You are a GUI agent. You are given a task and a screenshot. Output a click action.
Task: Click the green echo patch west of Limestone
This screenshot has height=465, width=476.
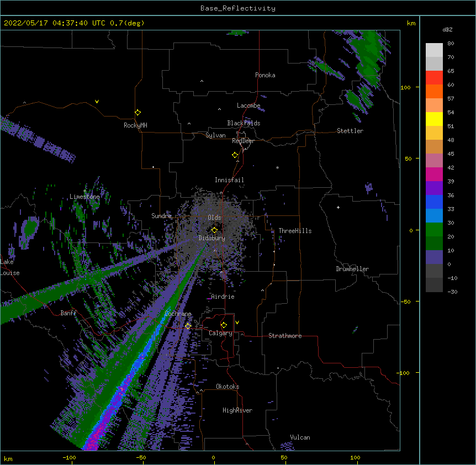29,228
